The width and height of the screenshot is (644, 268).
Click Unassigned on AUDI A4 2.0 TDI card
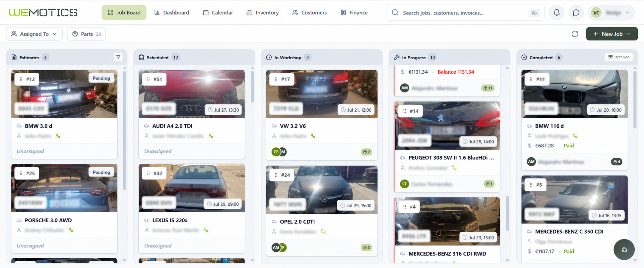[158, 151]
